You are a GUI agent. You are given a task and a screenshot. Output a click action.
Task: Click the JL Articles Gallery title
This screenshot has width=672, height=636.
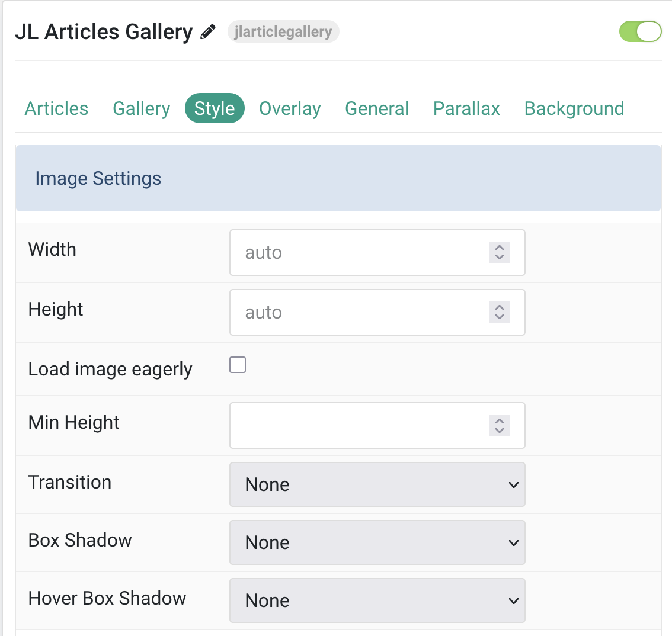[104, 32]
